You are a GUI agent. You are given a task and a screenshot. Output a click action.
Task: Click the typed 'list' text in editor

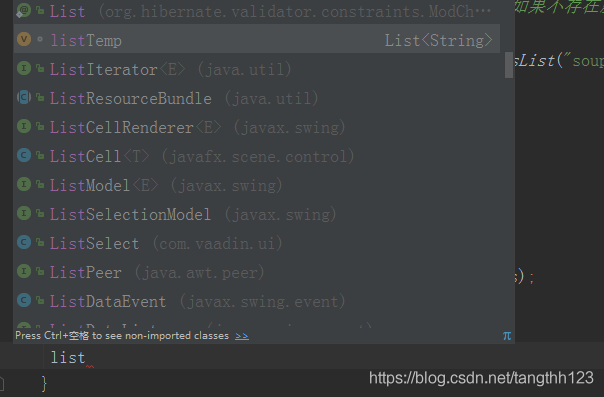68,357
